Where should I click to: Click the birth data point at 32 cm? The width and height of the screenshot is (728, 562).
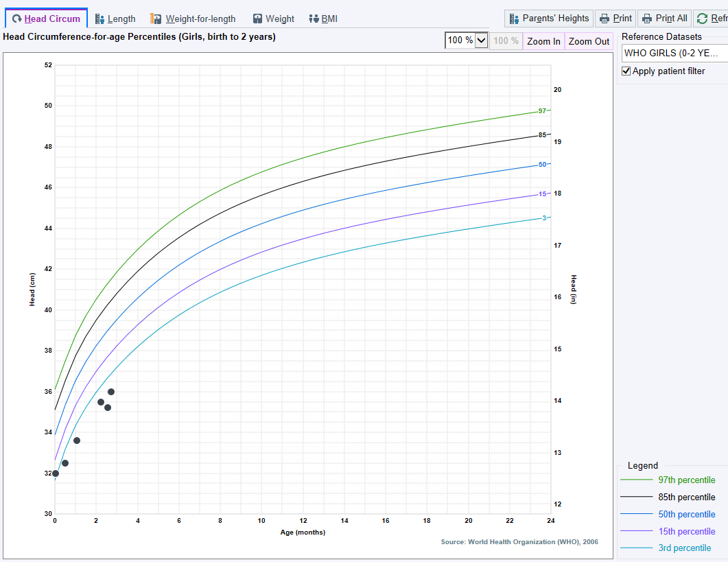56,473
